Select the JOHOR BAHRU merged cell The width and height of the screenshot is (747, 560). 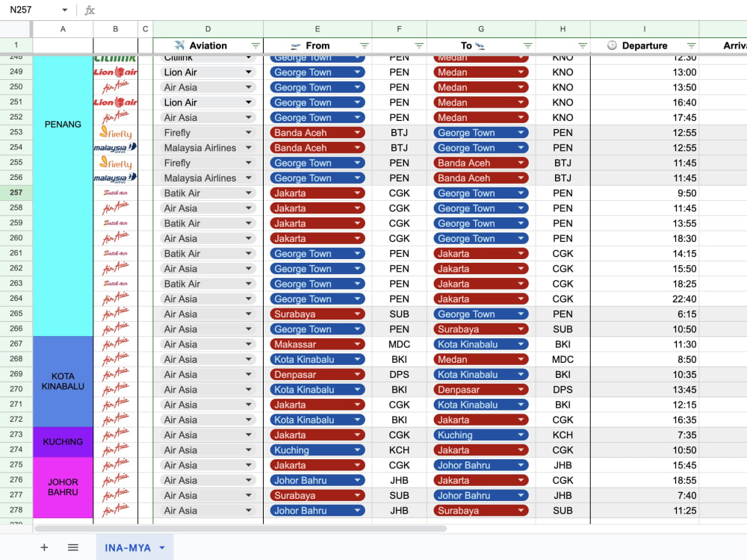(63, 488)
